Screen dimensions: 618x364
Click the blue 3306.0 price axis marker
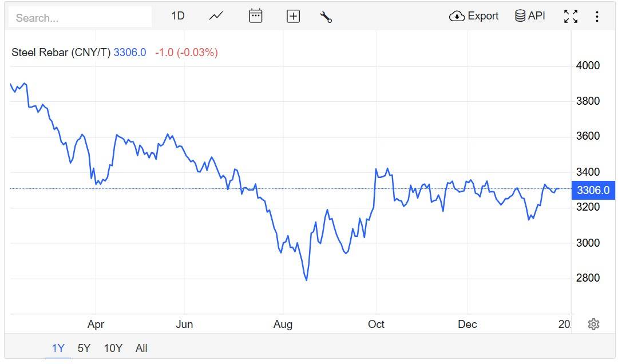coord(593,191)
